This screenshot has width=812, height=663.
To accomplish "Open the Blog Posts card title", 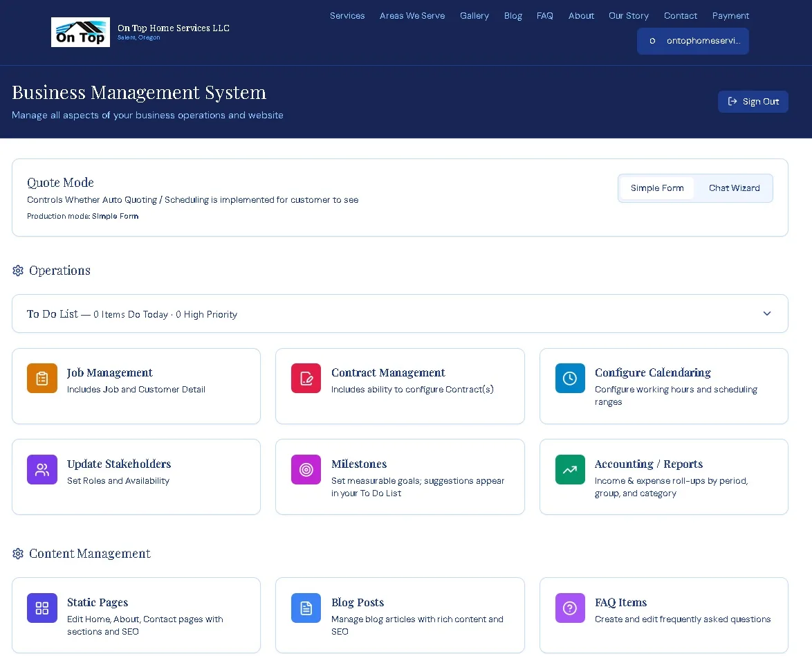I will tap(358, 602).
